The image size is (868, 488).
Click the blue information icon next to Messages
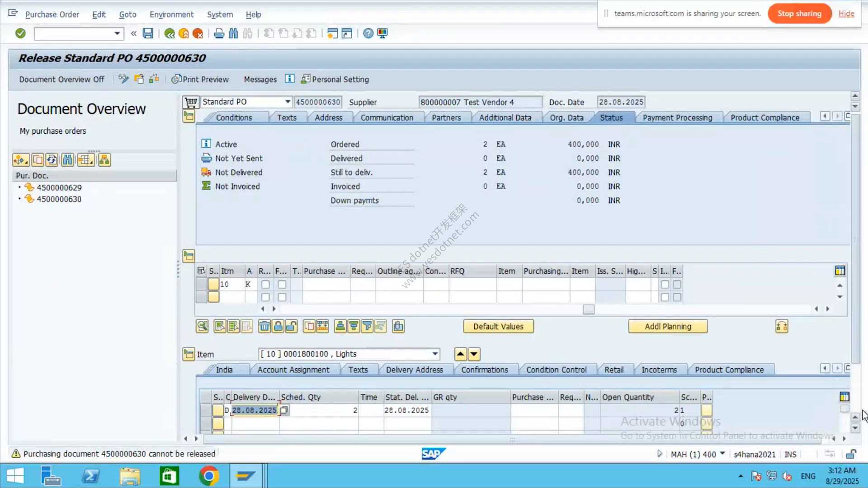289,79
